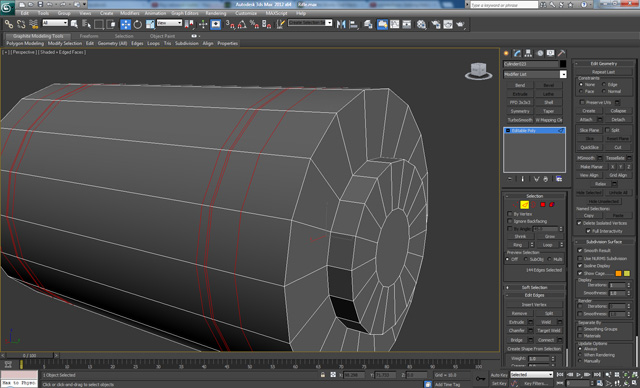Viewport: 640px width, 388px height.
Task: Click the Play Animation button
Action: pos(578,375)
